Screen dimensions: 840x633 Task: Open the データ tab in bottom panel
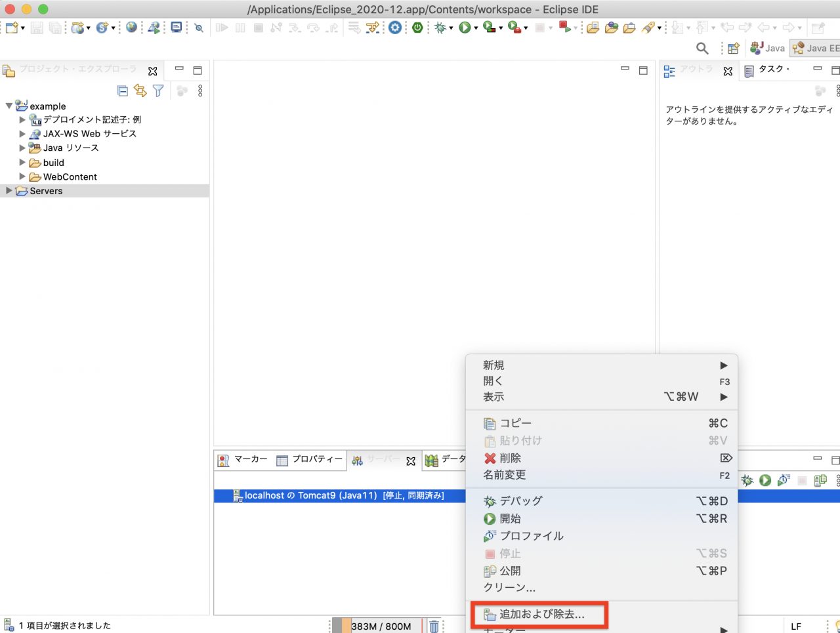[x=446, y=460]
